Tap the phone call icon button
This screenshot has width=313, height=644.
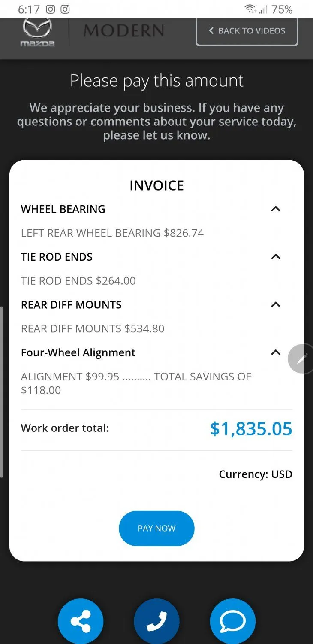coord(156,621)
